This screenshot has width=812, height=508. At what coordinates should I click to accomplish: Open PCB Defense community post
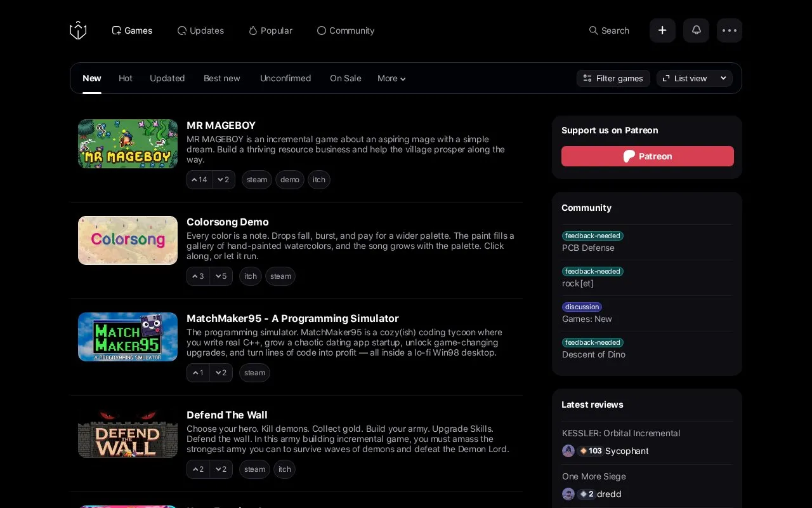[588, 248]
